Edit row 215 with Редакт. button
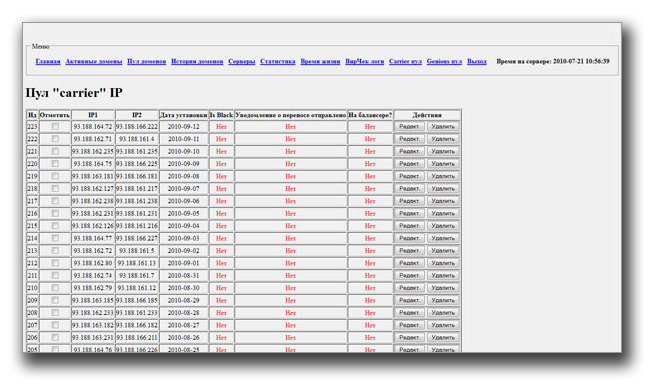 tap(409, 226)
